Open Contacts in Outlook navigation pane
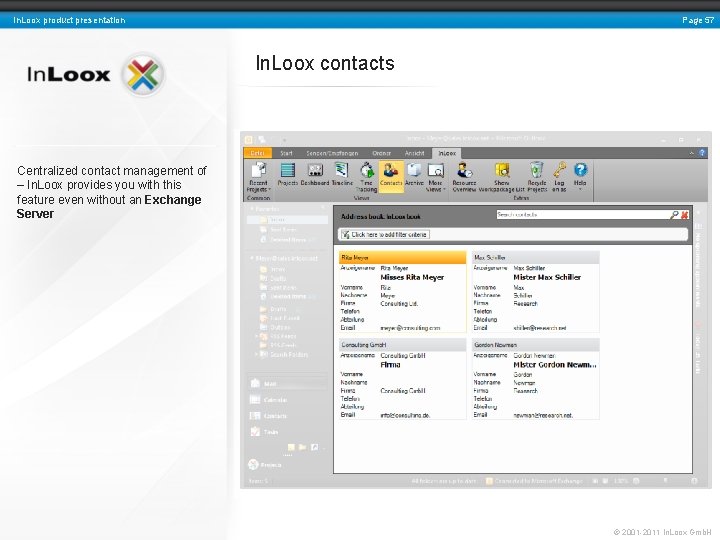This screenshot has height=540, width=720. [x=269, y=416]
